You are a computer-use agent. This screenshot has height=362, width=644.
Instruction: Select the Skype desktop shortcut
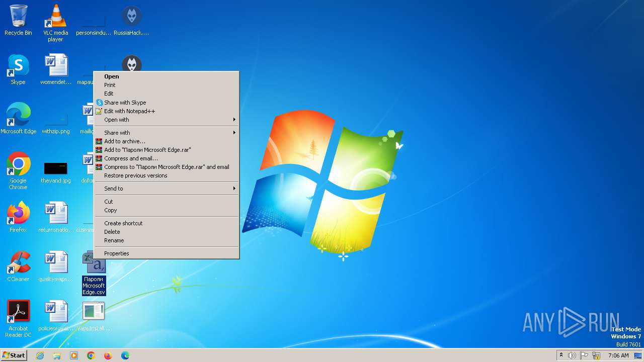[18, 69]
